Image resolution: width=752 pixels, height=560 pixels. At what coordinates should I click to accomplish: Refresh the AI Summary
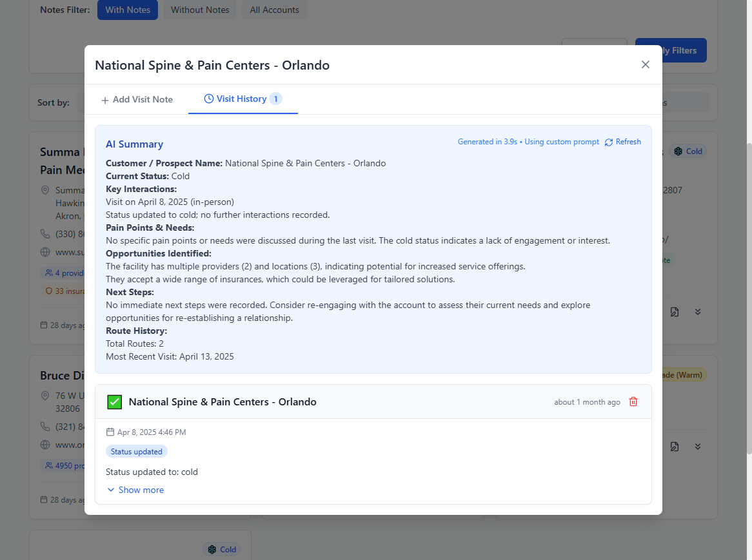(x=622, y=142)
